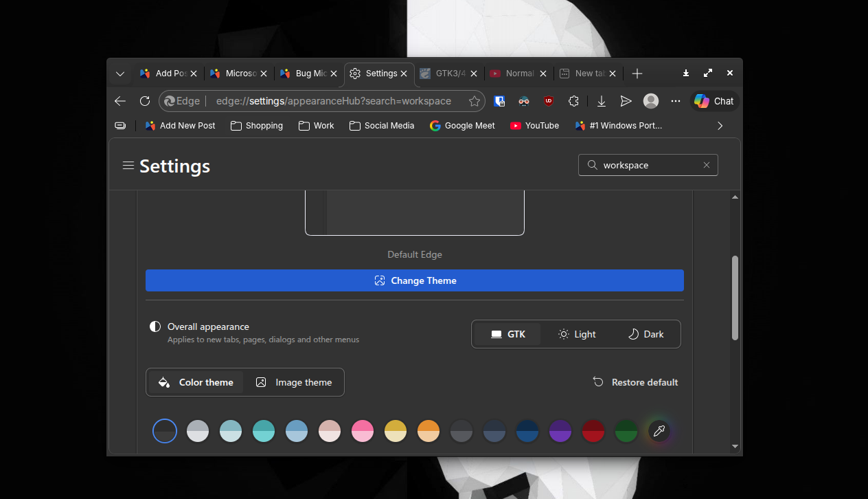Switch overall appearance to Dark
868x499 pixels.
646,334
